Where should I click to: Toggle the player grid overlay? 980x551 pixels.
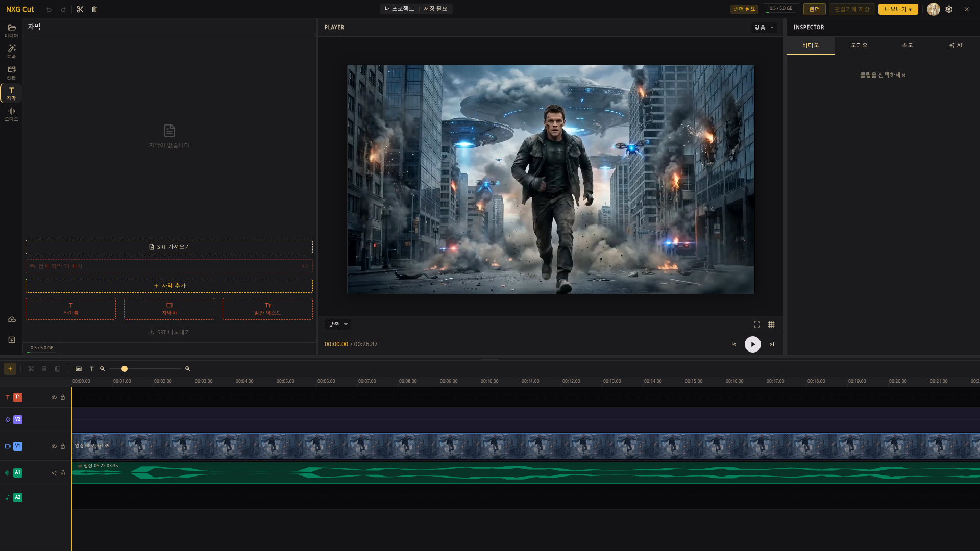pos(771,324)
